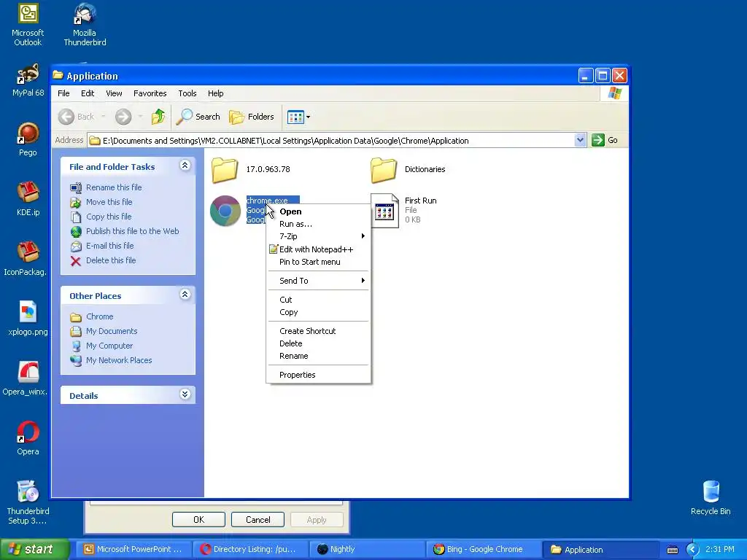Open the Help menu
This screenshot has height=560, width=747.
click(x=215, y=93)
